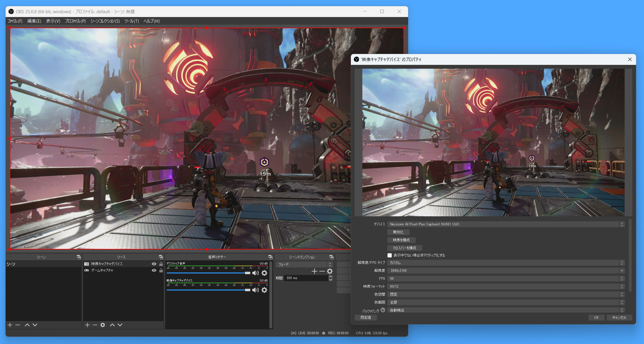Remove the selected source
644x344 pixels.
95,325
